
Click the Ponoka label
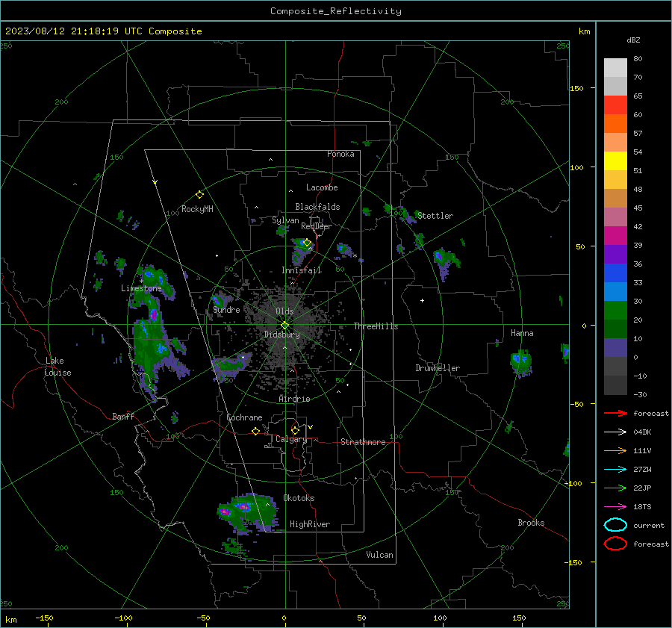[x=340, y=154]
